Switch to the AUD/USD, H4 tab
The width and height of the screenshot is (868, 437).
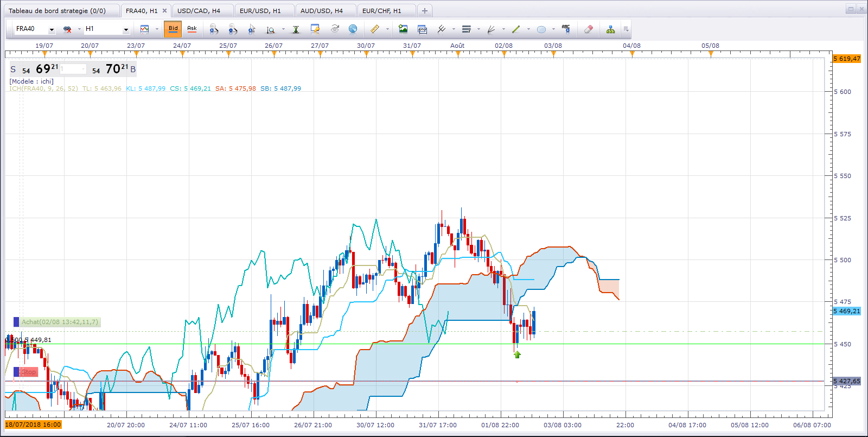pos(322,11)
